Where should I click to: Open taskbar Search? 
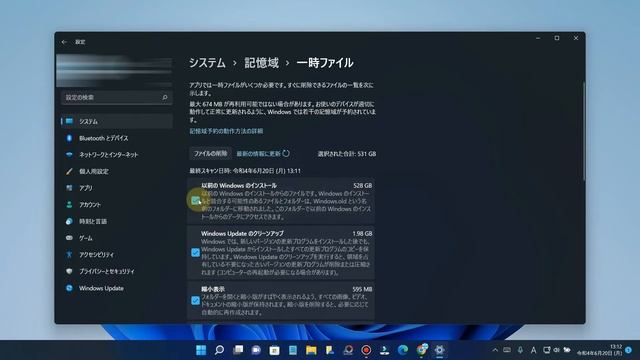point(219,350)
